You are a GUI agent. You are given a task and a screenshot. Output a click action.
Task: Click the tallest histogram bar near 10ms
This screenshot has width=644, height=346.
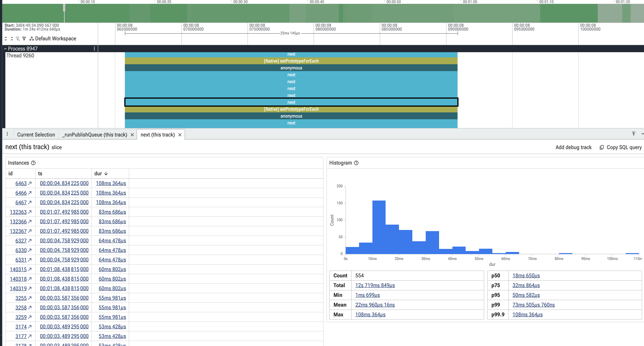pos(379,227)
